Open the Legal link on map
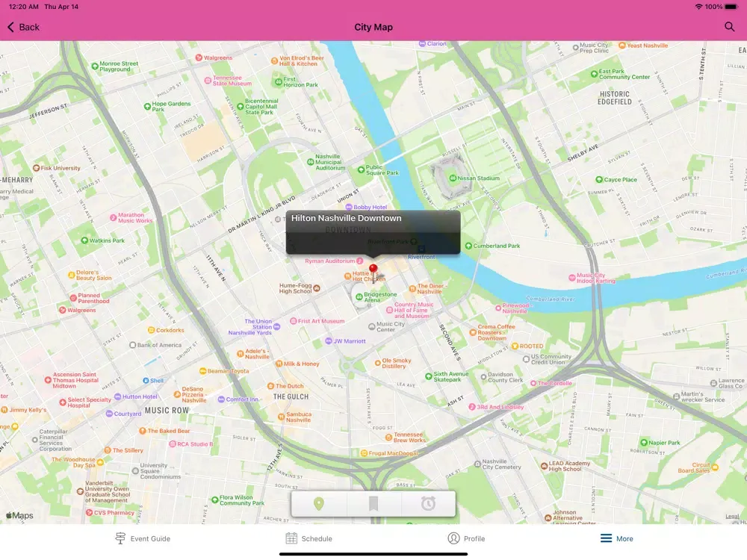The width and height of the screenshot is (747, 560). [732, 516]
